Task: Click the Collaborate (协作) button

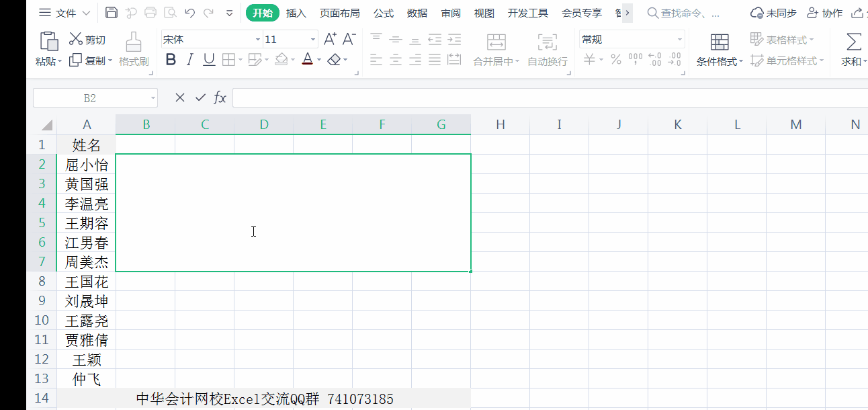Action: click(824, 13)
